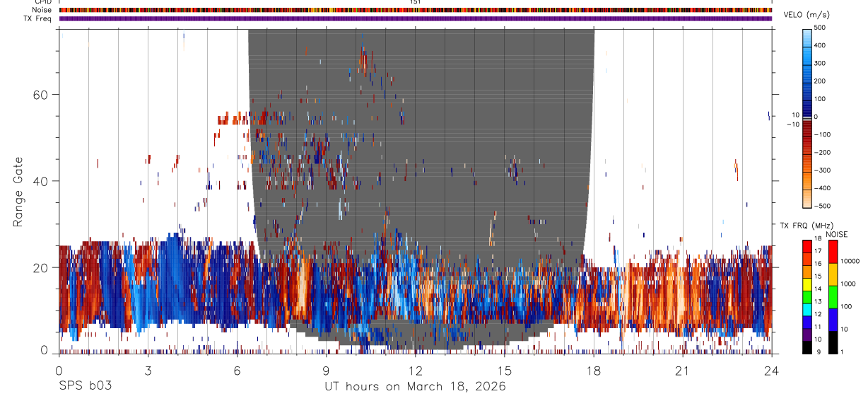
Task: Click the Noise color strip above the plot
Action: 415,10
